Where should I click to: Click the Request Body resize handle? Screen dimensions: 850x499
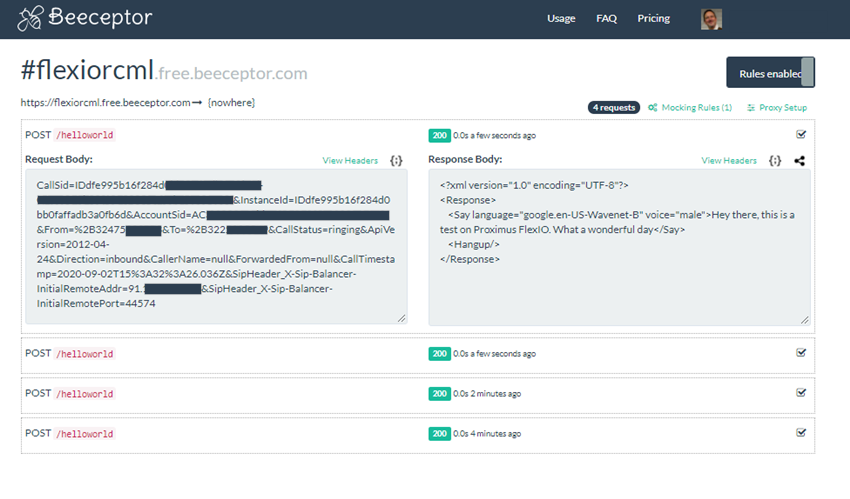(x=402, y=319)
